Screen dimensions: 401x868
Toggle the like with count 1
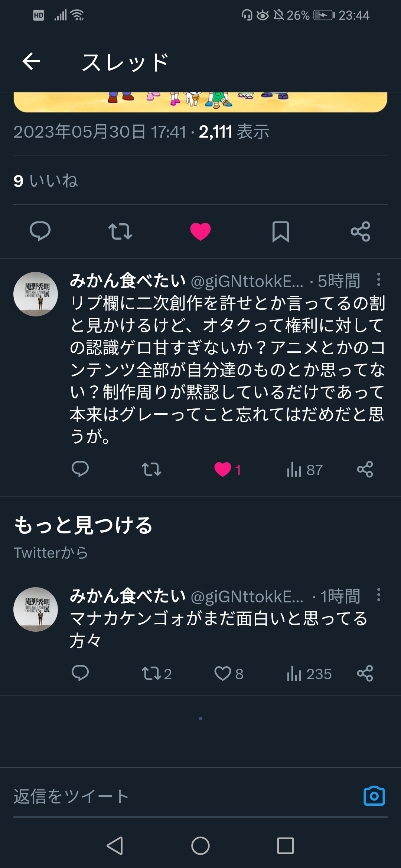[x=228, y=470]
